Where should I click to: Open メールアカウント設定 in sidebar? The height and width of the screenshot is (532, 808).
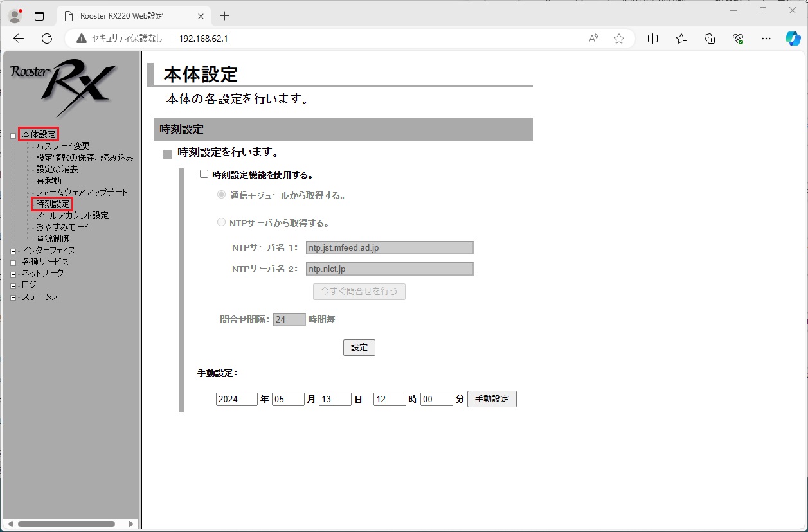[72, 215]
